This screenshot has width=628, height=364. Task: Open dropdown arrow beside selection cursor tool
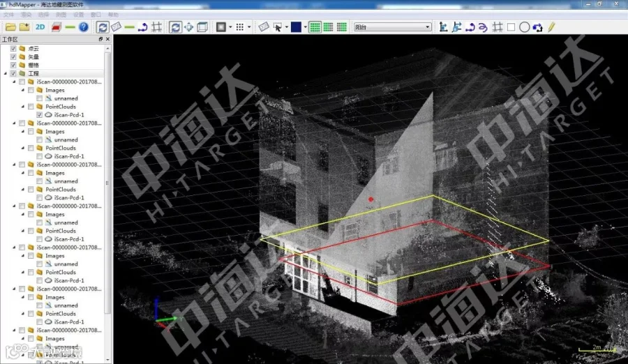[x=286, y=27]
